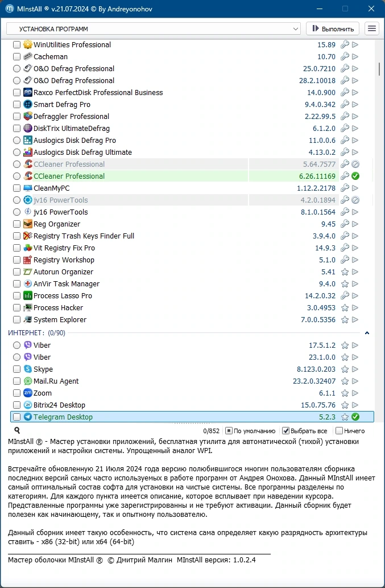This screenshot has height=588, width=385.
Task: Select the O&O Defrag 28.2.10018 radio button
Action: [17, 81]
